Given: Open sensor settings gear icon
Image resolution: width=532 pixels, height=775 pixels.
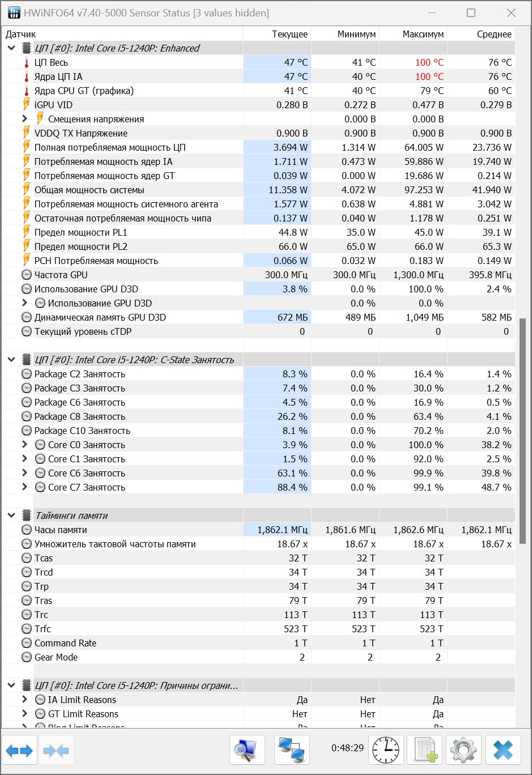Looking at the screenshot, I should (463, 751).
